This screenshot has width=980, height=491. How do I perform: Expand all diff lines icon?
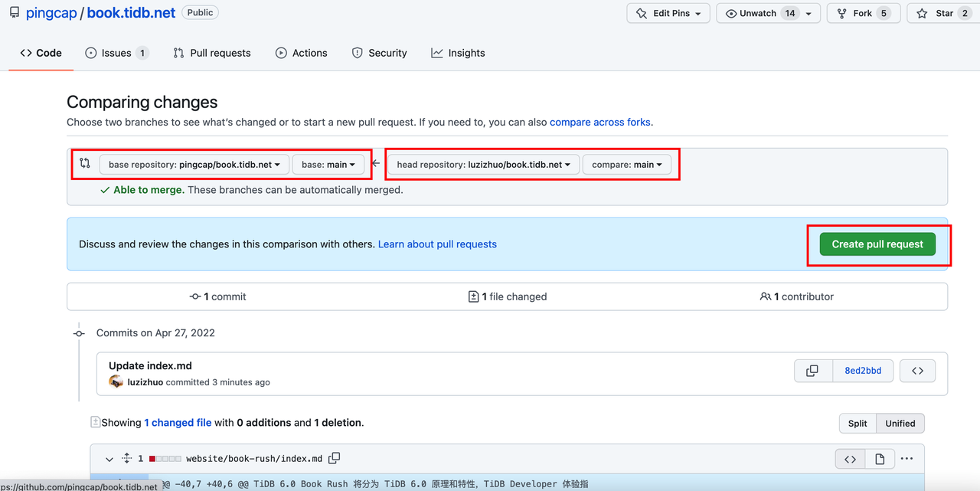click(x=127, y=459)
